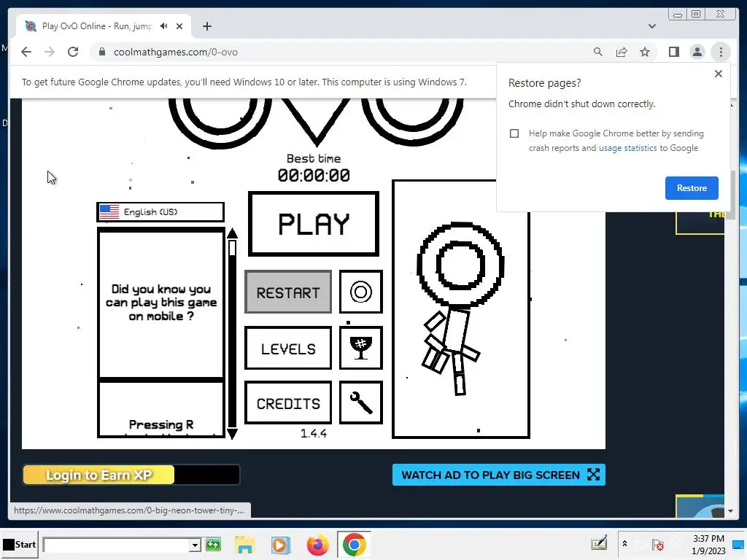
Task: Close the Play OvO Online tab
Action: pos(179,26)
